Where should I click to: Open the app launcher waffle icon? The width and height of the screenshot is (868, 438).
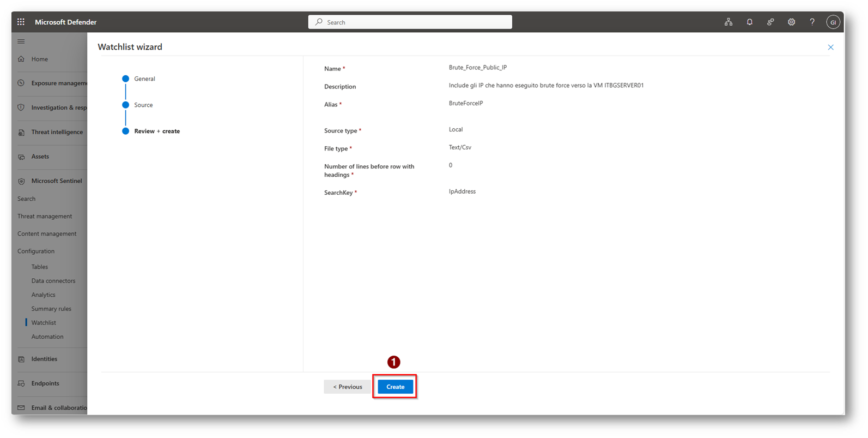click(x=21, y=22)
